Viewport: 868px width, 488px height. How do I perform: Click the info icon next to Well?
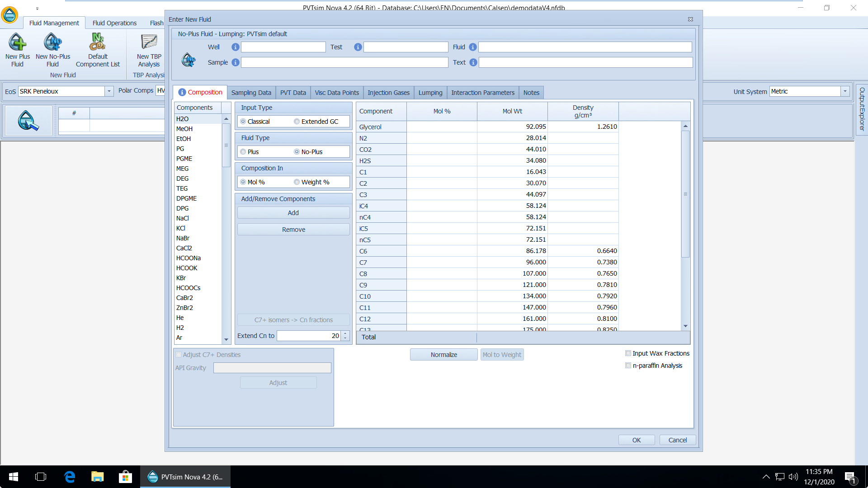(x=235, y=47)
